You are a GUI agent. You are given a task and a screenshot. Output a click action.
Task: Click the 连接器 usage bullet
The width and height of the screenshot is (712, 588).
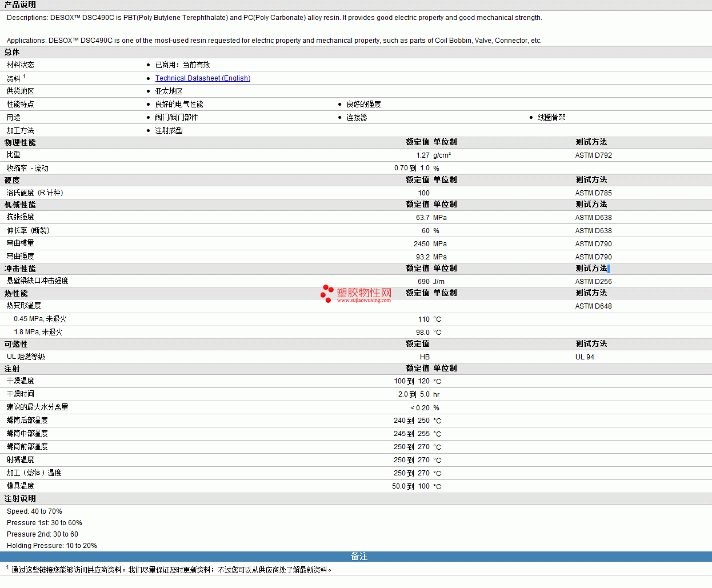tap(357, 118)
